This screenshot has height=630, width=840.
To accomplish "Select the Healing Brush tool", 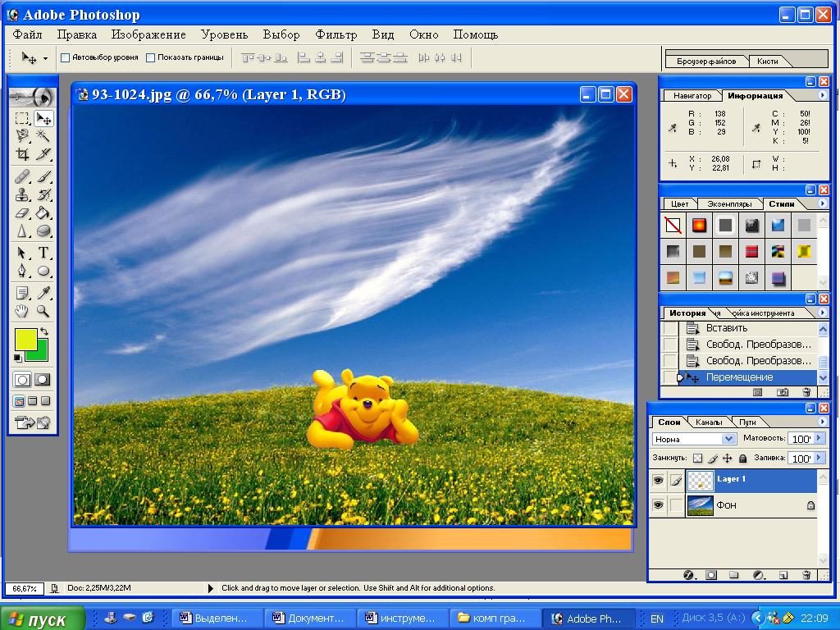I will [x=22, y=176].
